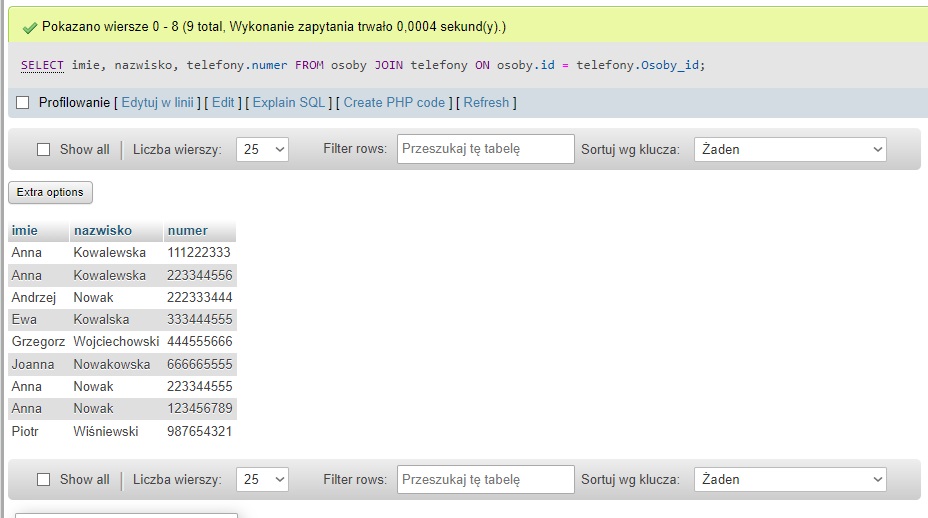
Task: Sort by the imie column header
Action: click(25, 231)
